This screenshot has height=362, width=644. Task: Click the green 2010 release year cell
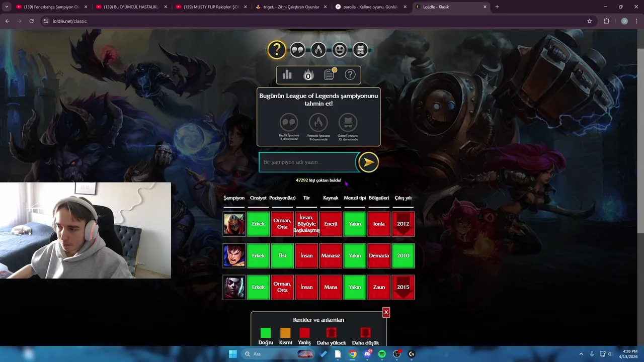coord(403,255)
